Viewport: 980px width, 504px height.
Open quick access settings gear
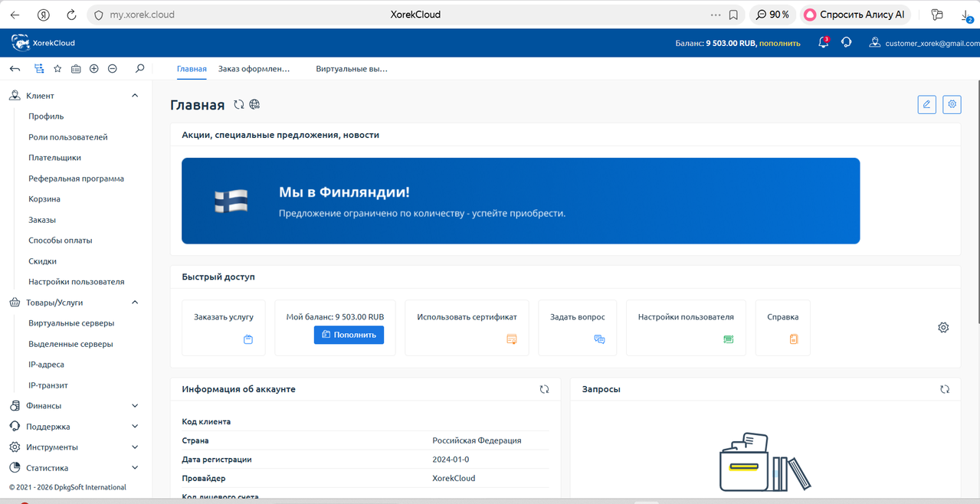943,327
